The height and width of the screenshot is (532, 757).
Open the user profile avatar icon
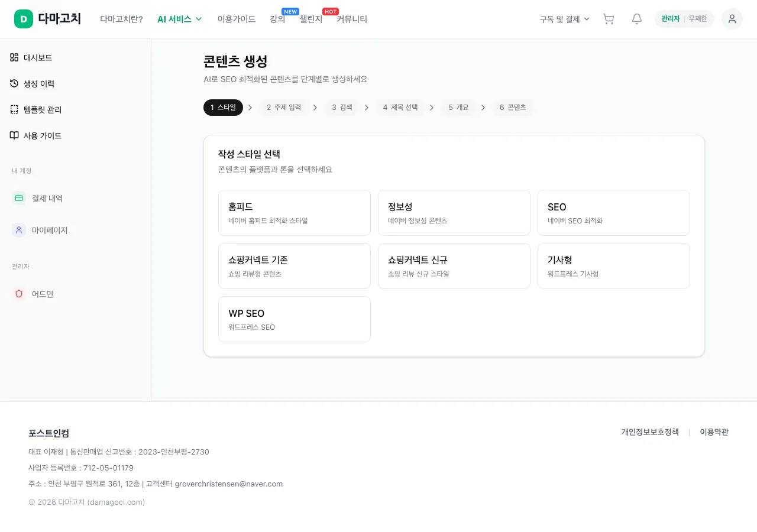[x=732, y=19]
